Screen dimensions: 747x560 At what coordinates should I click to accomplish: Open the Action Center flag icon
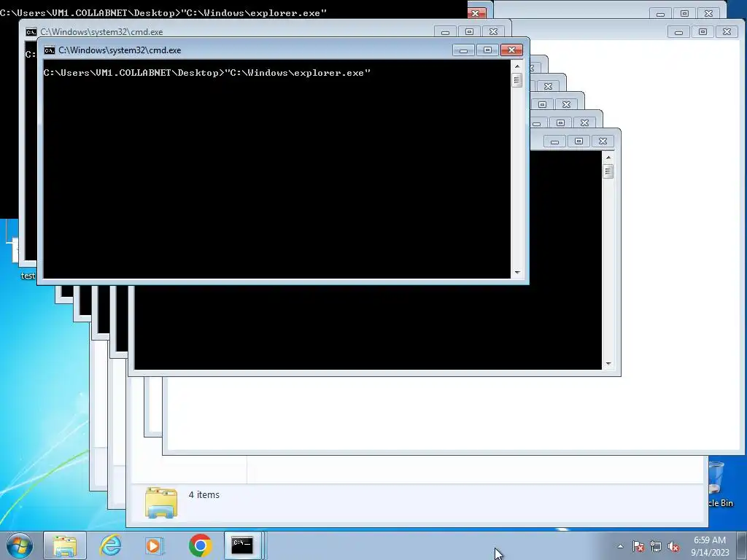point(638,547)
